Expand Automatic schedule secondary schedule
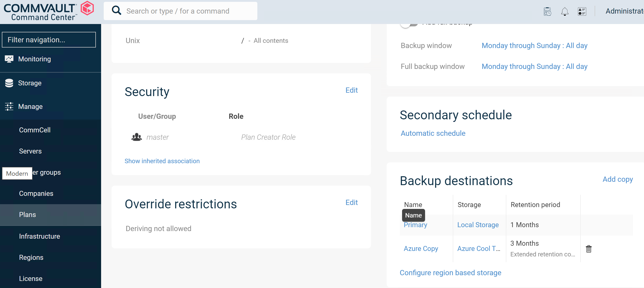 432,133
